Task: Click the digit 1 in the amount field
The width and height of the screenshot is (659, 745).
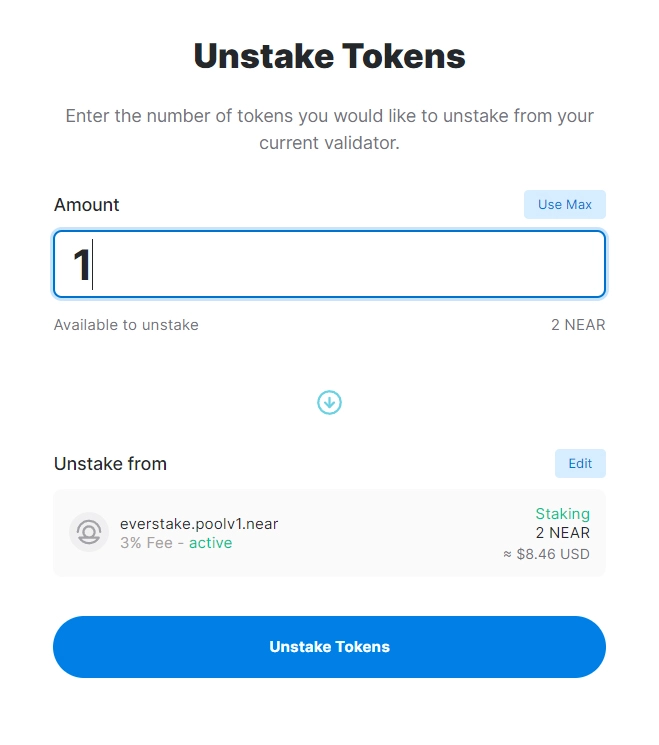Action: pyautogui.click(x=81, y=265)
